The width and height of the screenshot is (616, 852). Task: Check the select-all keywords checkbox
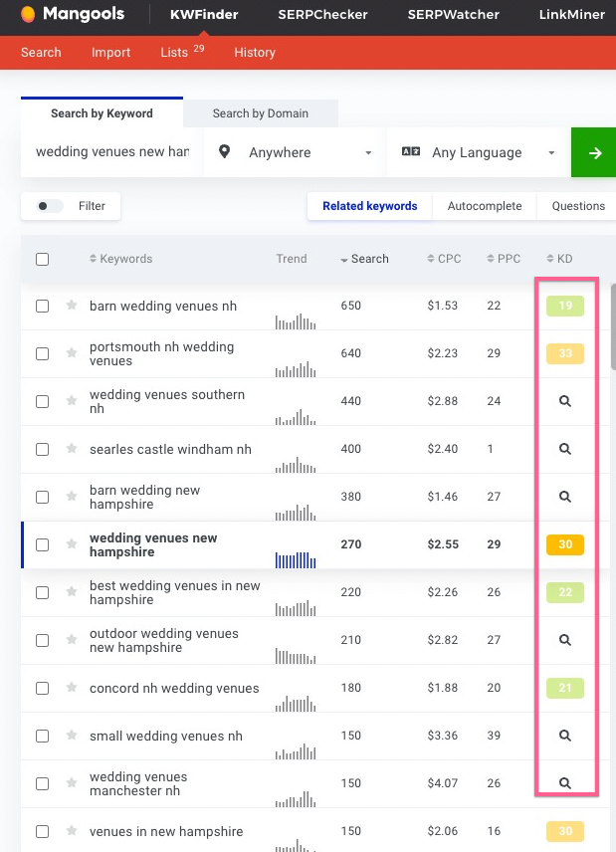click(x=42, y=259)
